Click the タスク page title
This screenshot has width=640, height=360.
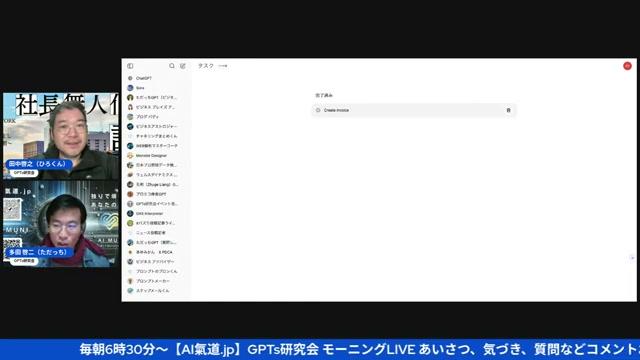tap(206, 66)
